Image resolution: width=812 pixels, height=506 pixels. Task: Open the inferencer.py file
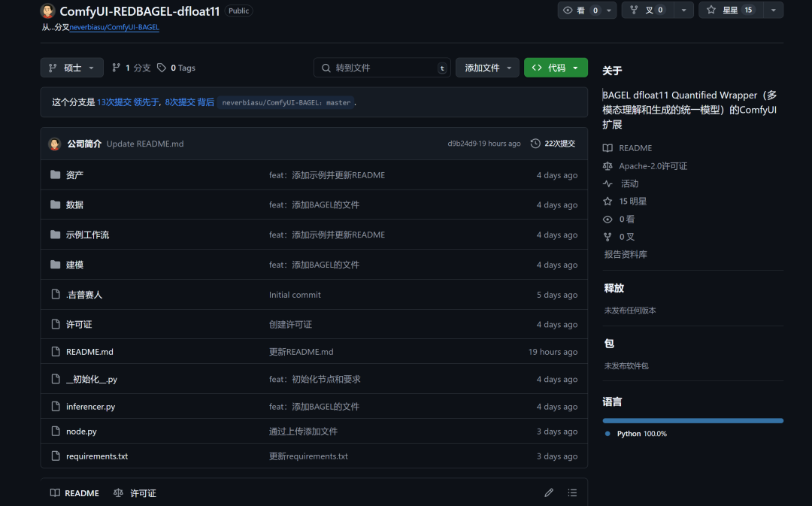[91, 407]
